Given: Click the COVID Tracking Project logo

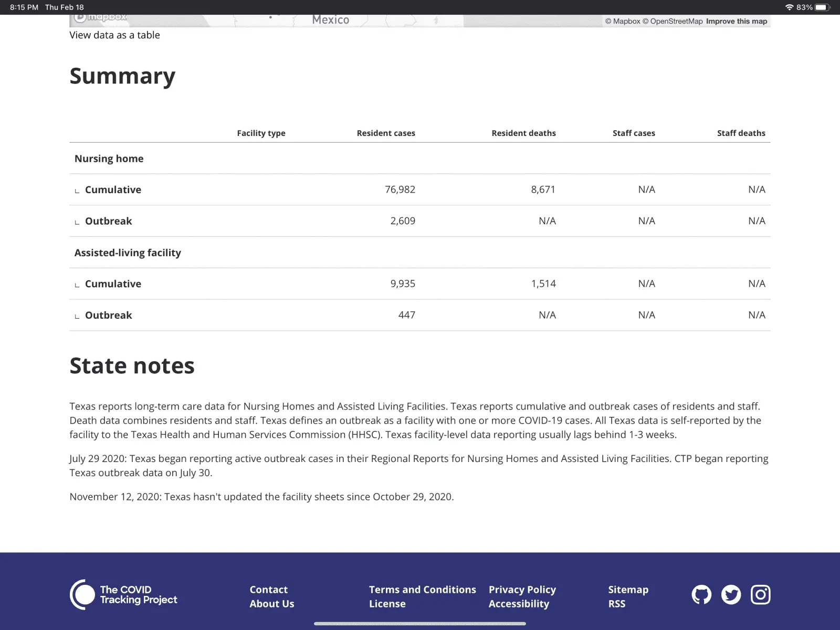Looking at the screenshot, I should pos(124,595).
